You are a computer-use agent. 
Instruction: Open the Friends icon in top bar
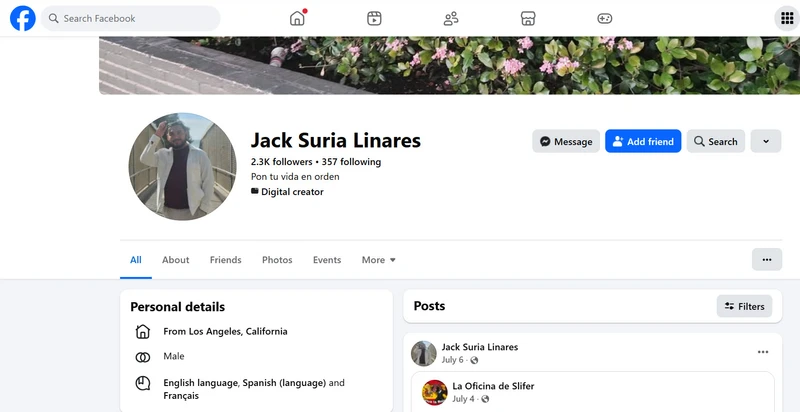pyautogui.click(x=451, y=19)
